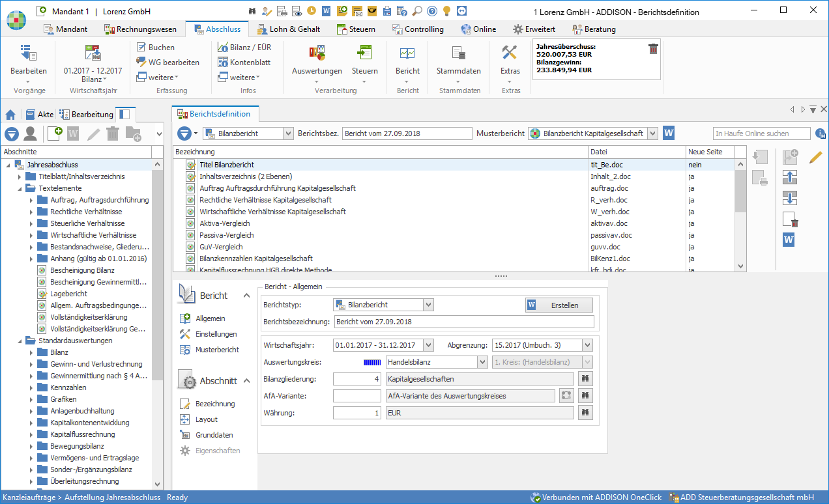Click the delete page icon with trash can
Screen dimensions: 829x504
click(790, 219)
